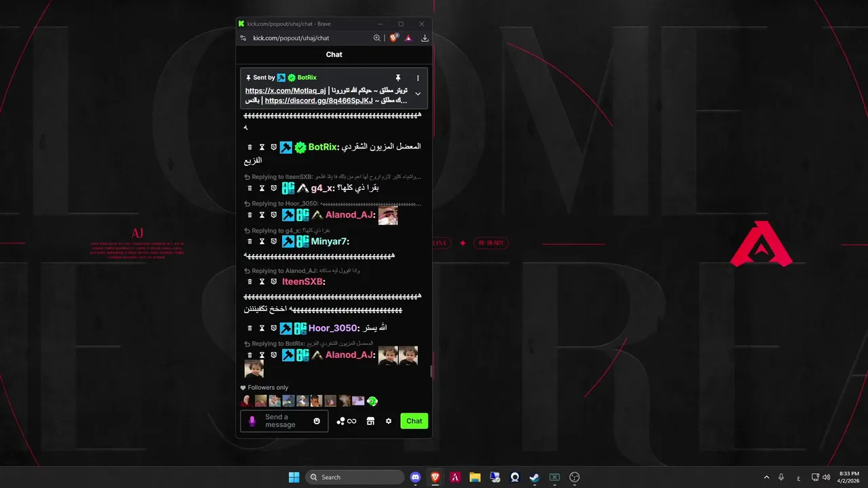Click the Brave Shields icon in address bar
This screenshot has width=868, height=488.
coord(394,38)
